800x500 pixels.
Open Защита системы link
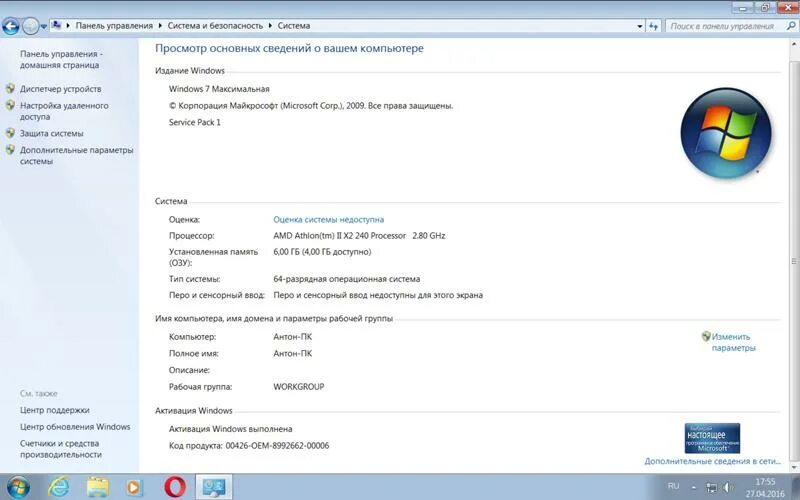pos(52,133)
